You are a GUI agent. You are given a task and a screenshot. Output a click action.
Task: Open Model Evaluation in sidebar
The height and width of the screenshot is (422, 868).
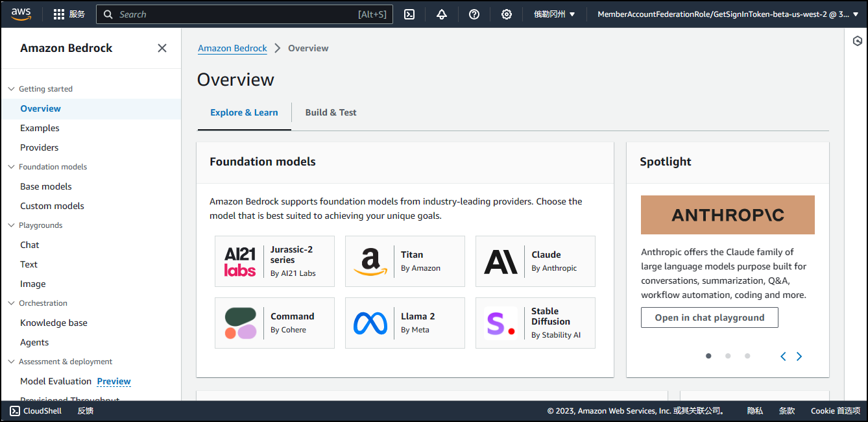click(x=56, y=381)
